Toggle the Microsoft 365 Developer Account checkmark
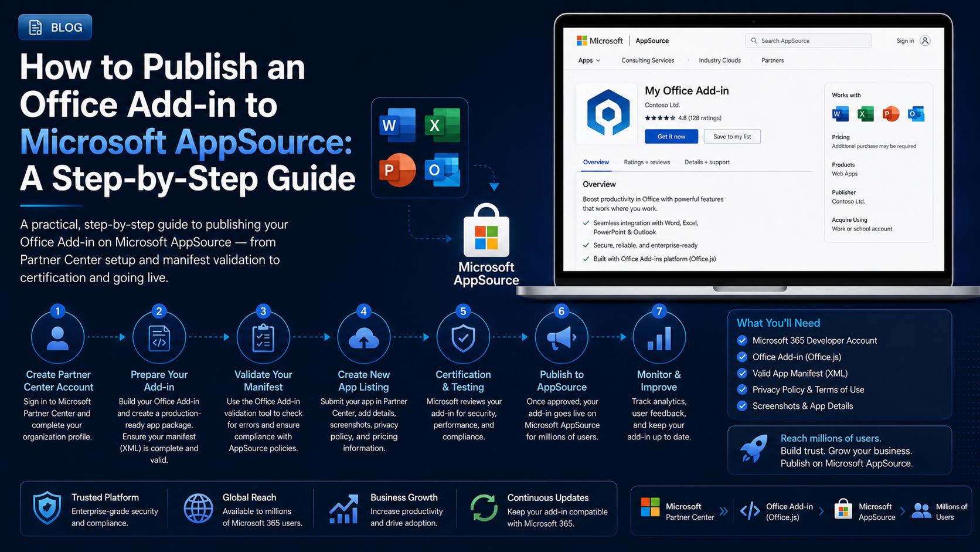This screenshot has height=552, width=980. coord(742,340)
